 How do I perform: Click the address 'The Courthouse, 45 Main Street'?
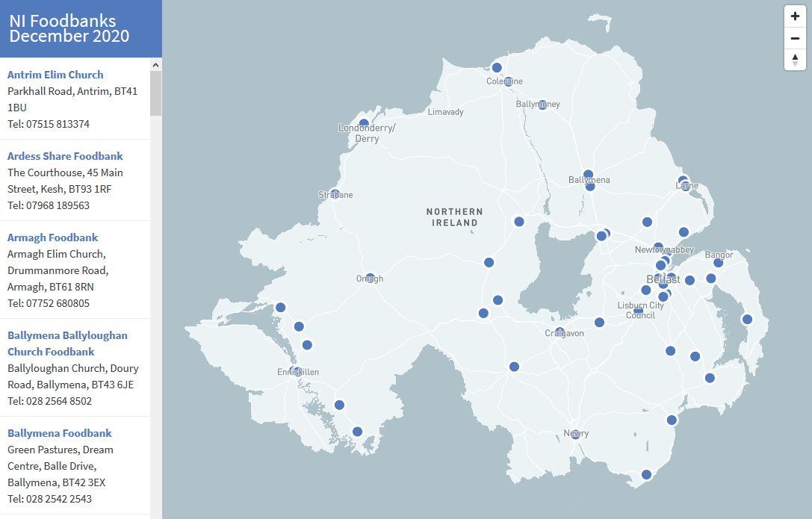(65, 181)
